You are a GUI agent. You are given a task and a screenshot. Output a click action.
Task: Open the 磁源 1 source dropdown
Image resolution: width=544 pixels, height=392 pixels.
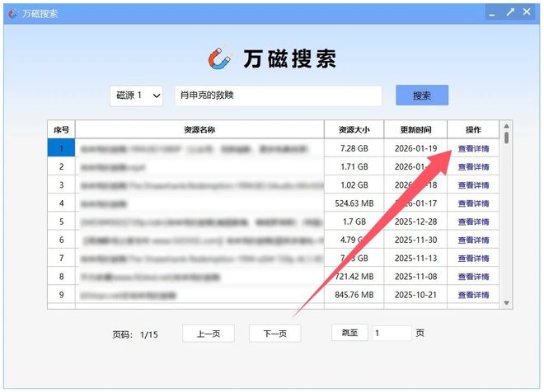tap(136, 96)
